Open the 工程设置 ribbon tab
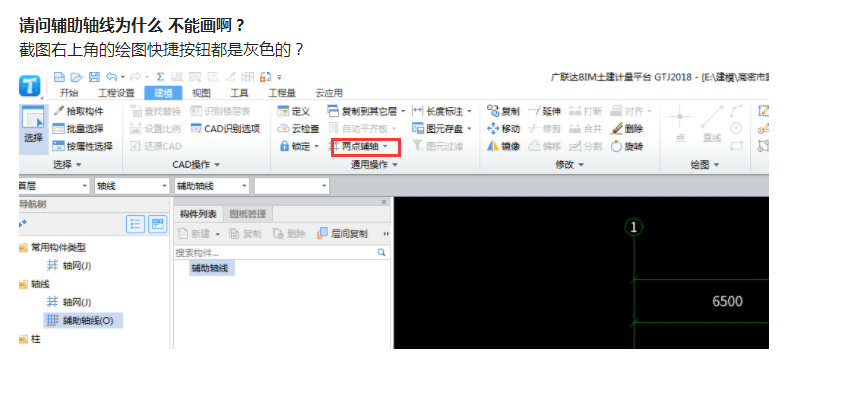The width and height of the screenshot is (848, 393). click(116, 93)
